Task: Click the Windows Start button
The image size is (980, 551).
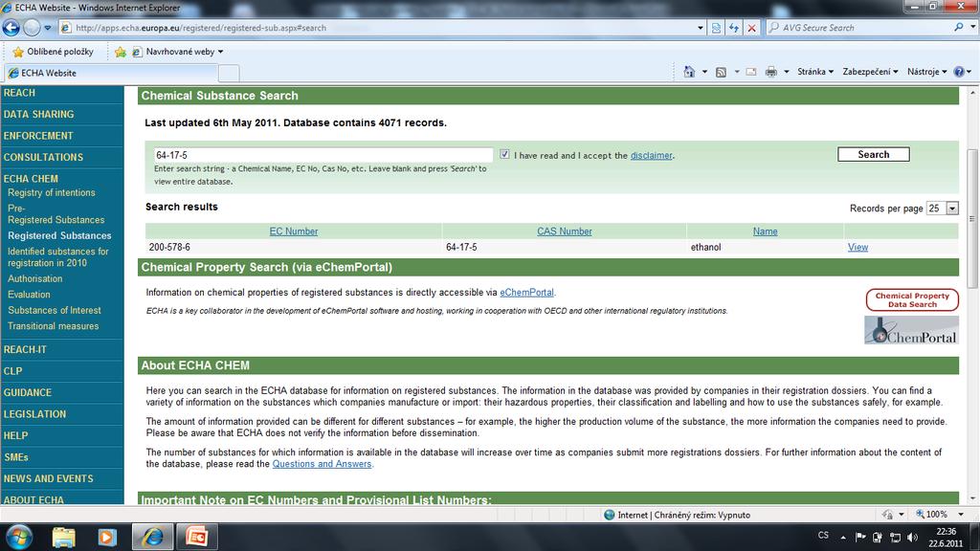Action: (19, 537)
